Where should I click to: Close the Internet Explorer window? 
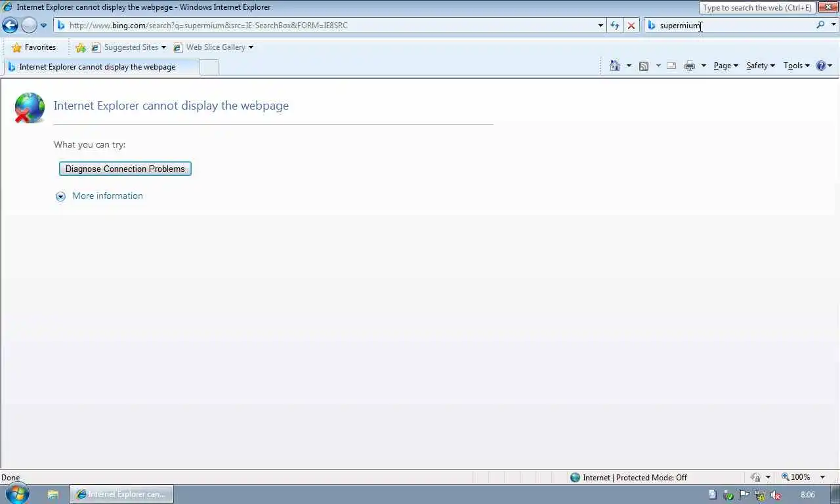click(x=828, y=7)
